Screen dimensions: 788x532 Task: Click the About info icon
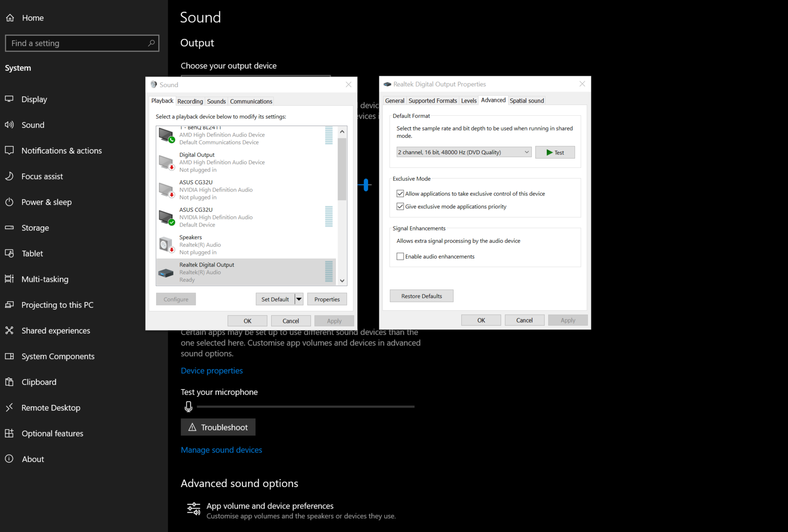(x=9, y=459)
